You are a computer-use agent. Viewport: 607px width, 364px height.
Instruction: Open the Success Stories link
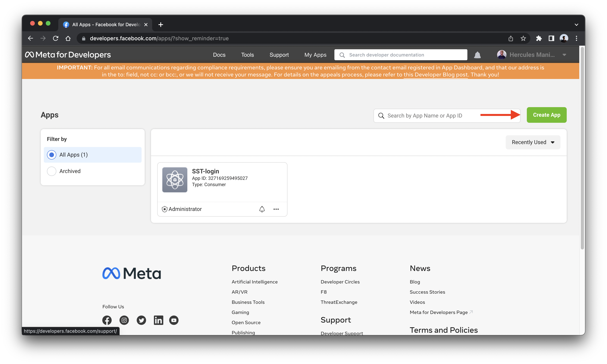click(427, 292)
